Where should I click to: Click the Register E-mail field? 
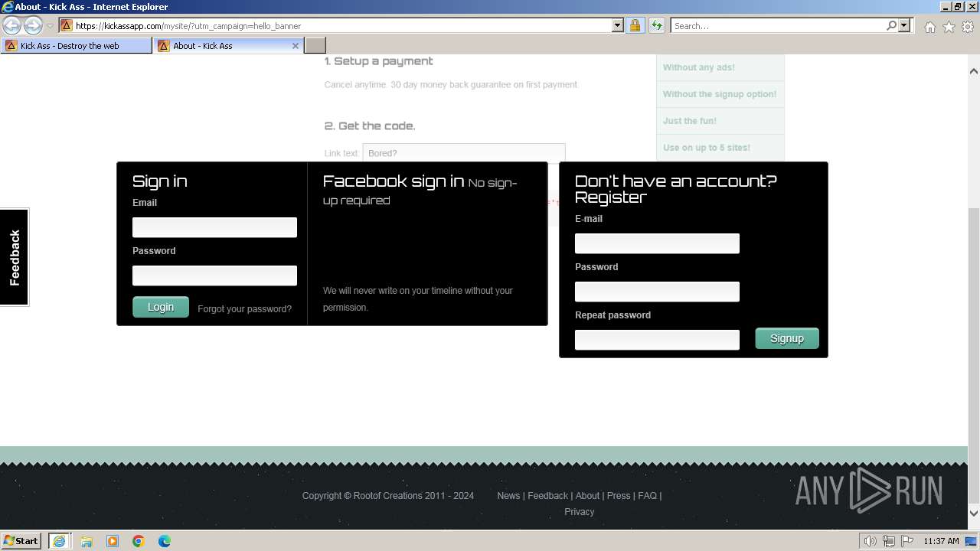click(657, 243)
